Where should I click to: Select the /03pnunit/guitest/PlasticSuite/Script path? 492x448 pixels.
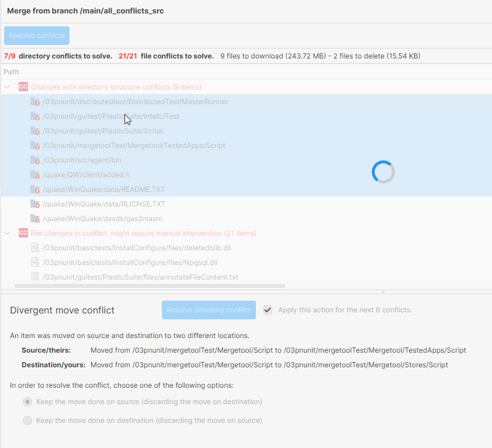pyautogui.click(x=99, y=130)
